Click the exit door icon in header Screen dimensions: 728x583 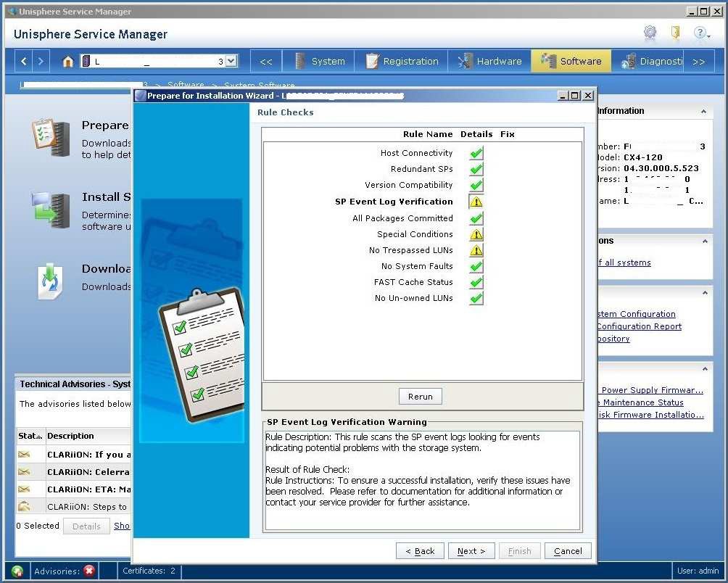pos(676,32)
